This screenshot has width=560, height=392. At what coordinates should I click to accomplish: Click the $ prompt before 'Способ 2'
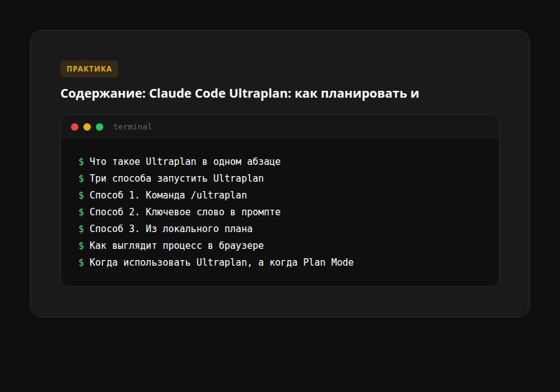81,212
